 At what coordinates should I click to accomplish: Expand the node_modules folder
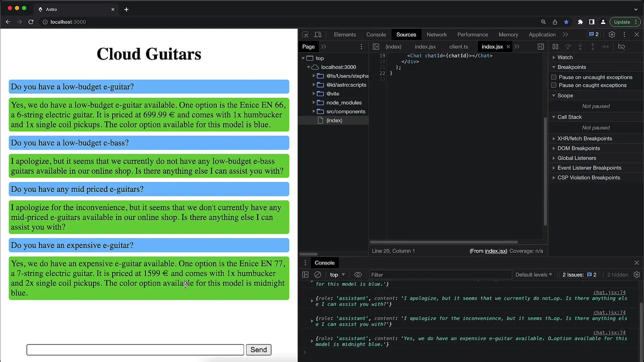pos(314,103)
